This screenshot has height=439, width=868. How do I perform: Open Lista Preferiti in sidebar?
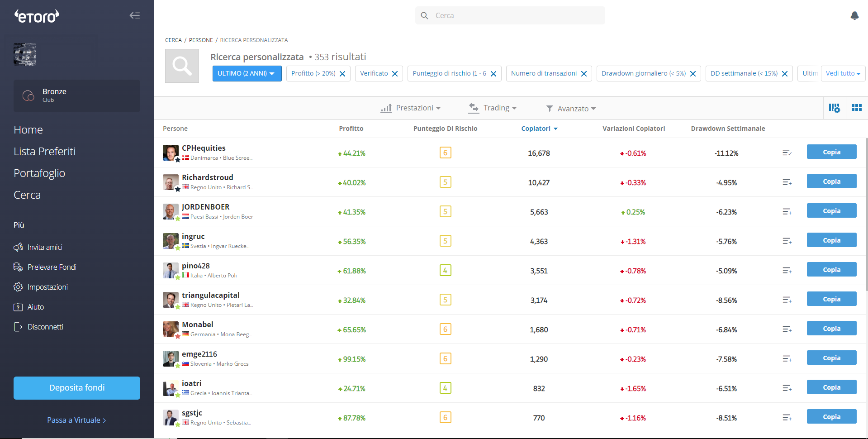tap(44, 152)
